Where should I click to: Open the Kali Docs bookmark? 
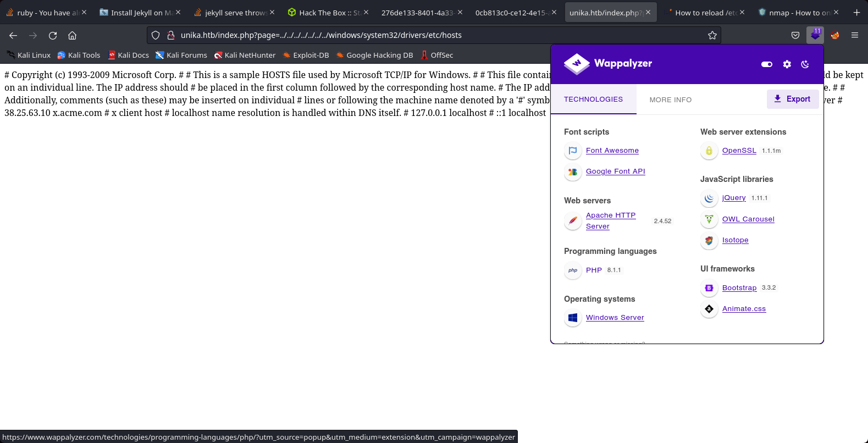128,55
